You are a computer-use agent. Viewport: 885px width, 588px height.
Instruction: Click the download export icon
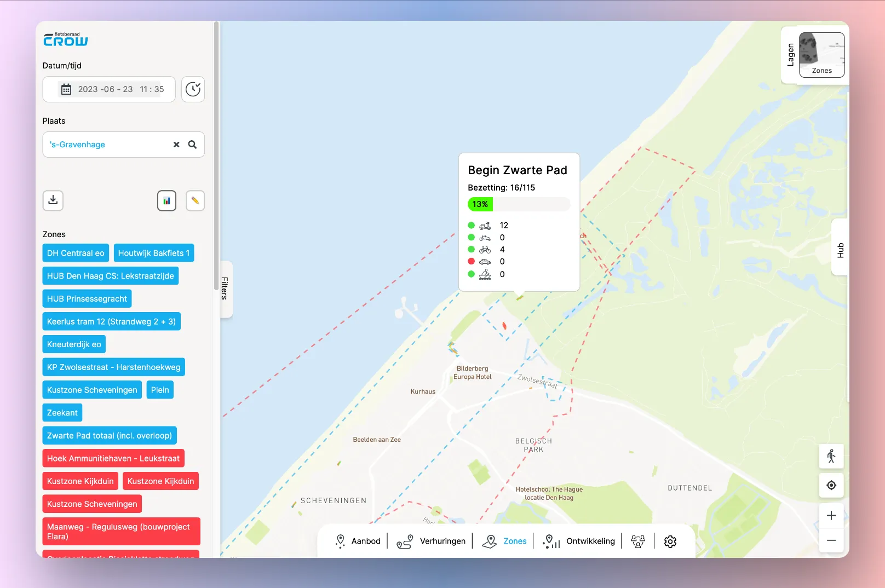pos(53,201)
